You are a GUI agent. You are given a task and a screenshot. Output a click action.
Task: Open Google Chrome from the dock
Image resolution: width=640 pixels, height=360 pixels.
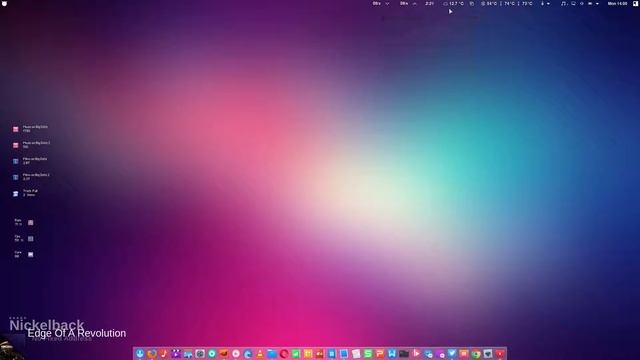click(x=476, y=354)
